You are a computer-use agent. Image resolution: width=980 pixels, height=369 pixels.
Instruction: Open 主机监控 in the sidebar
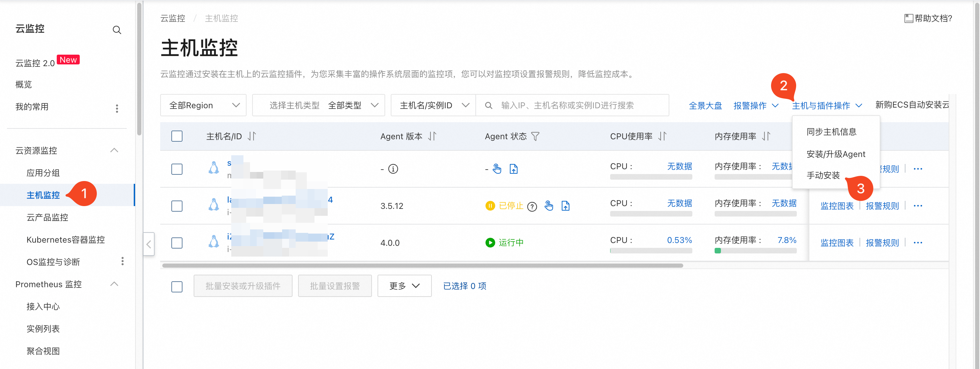coord(43,195)
